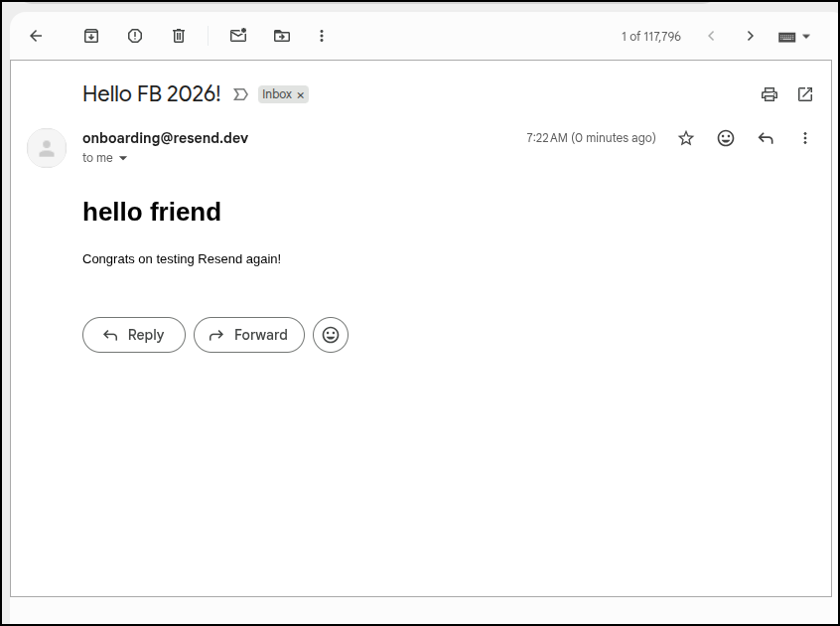Go back to the inbox
The width and height of the screenshot is (840, 626).
[36, 36]
